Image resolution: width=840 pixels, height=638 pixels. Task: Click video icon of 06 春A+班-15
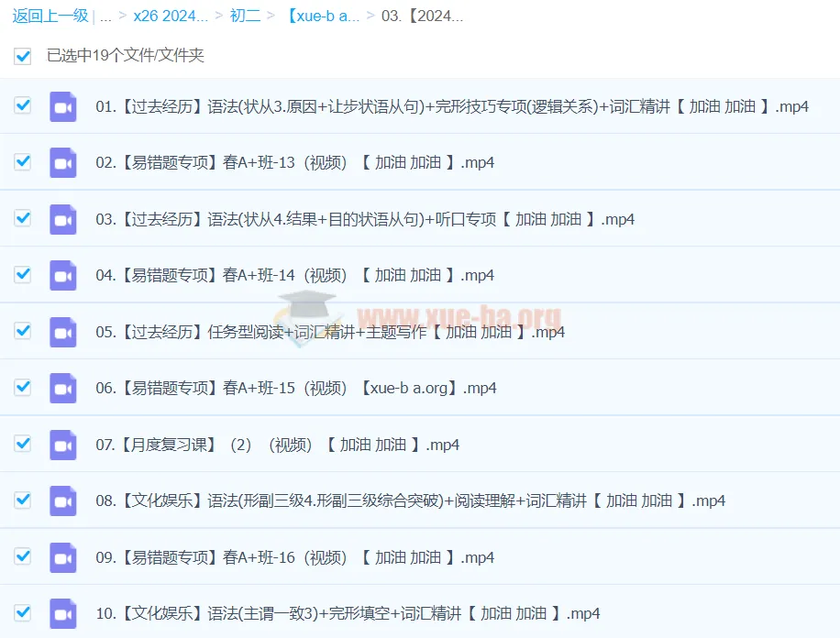pyautogui.click(x=62, y=389)
